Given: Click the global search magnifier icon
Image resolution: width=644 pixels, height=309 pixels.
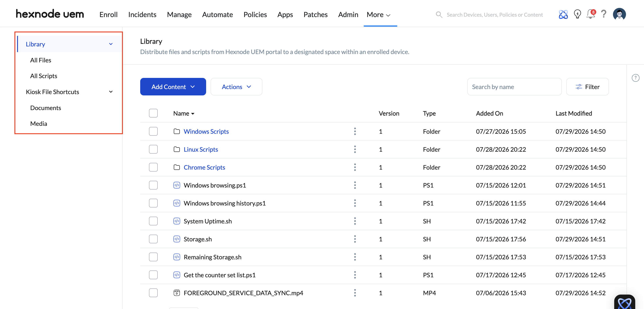Looking at the screenshot, I should [439, 15].
